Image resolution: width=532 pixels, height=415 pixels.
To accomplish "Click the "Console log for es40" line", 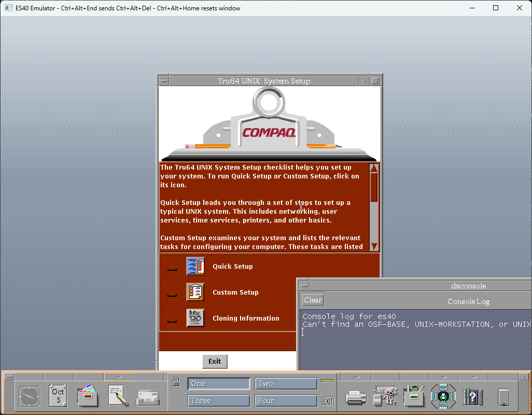I will (349, 316).
